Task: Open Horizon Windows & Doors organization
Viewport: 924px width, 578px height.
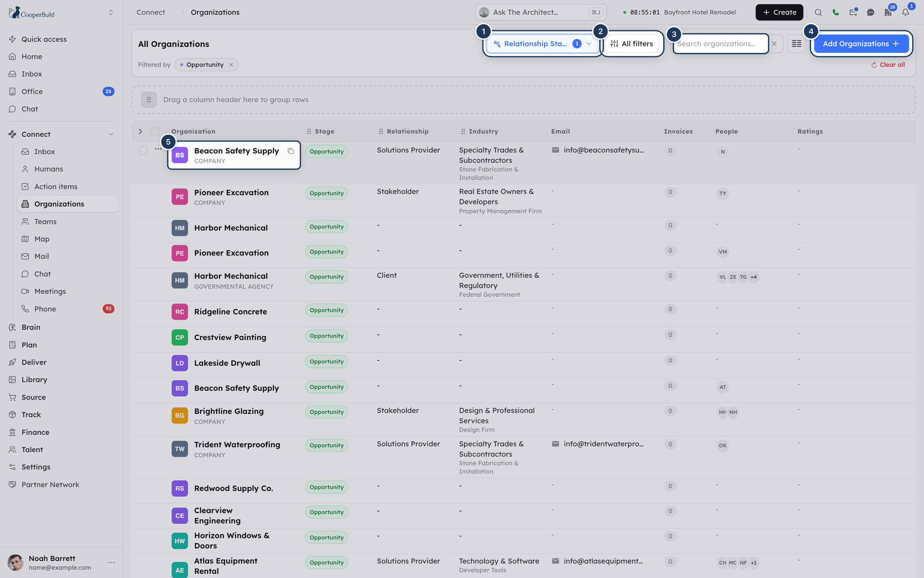Action: 232,540
